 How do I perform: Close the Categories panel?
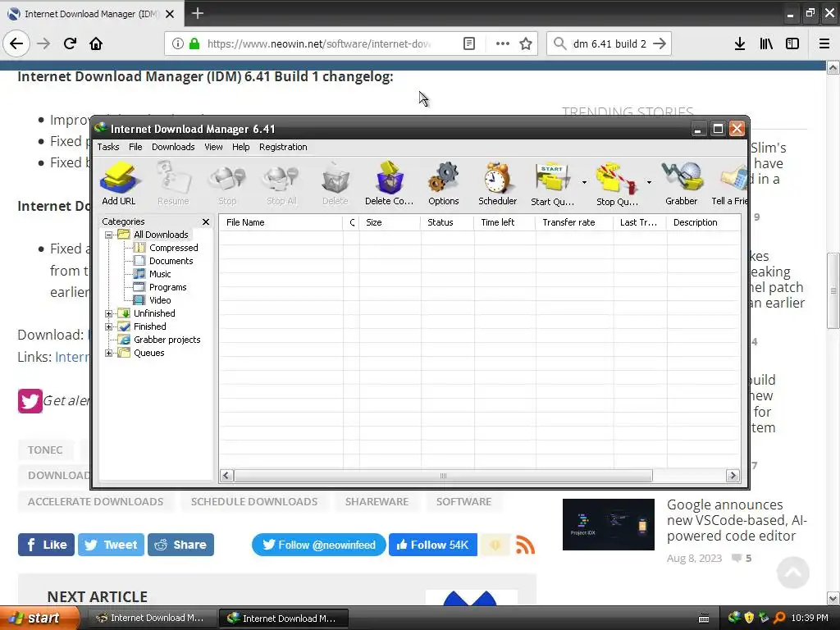click(206, 221)
